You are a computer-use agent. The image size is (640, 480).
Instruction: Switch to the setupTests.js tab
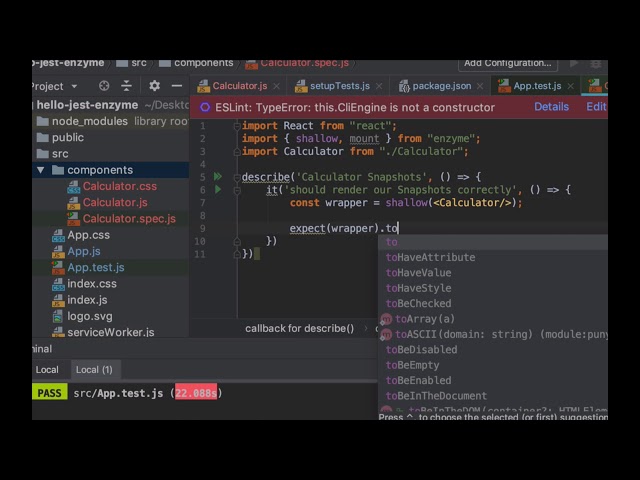point(340,86)
